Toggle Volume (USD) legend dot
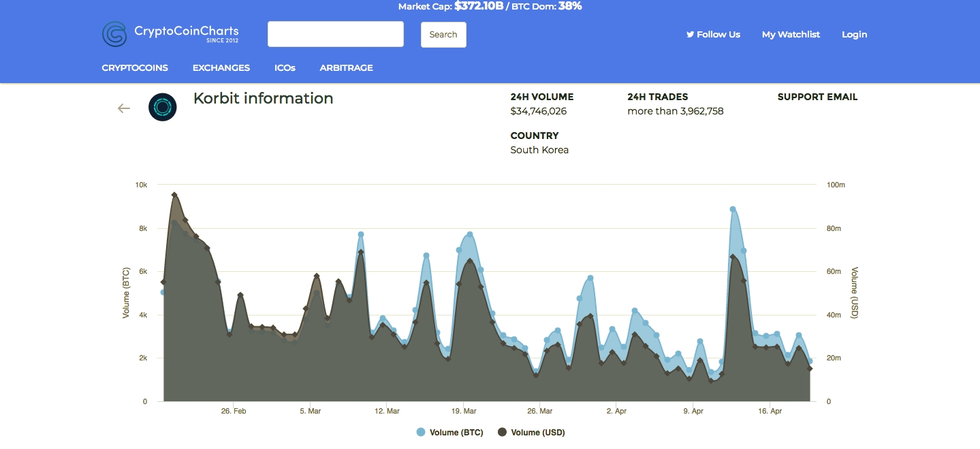The width and height of the screenshot is (980, 449). tap(503, 432)
